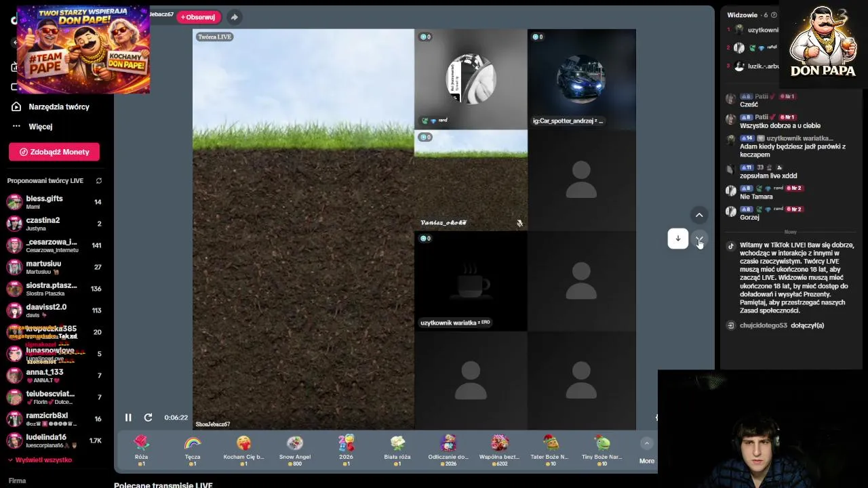
Task: Open suggested creator martusiuu
Action: click(x=54, y=267)
